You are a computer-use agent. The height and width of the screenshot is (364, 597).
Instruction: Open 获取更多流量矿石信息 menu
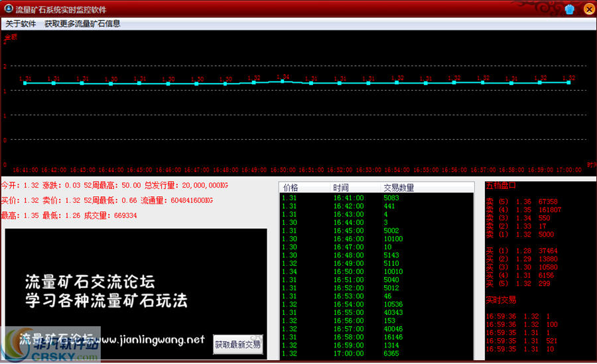[82, 24]
